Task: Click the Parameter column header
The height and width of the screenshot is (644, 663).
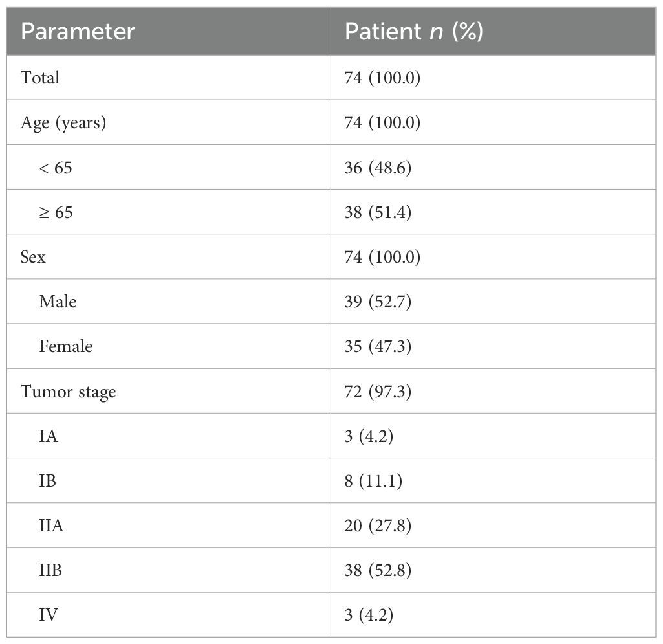Action: [78, 32]
